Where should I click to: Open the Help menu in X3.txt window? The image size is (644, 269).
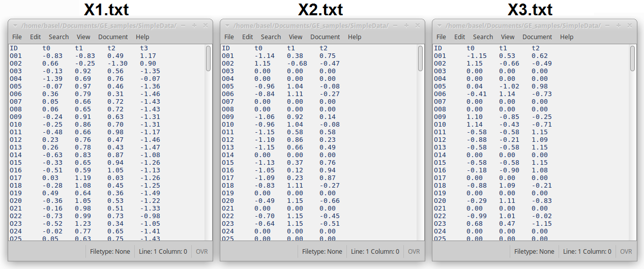point(567,37)
